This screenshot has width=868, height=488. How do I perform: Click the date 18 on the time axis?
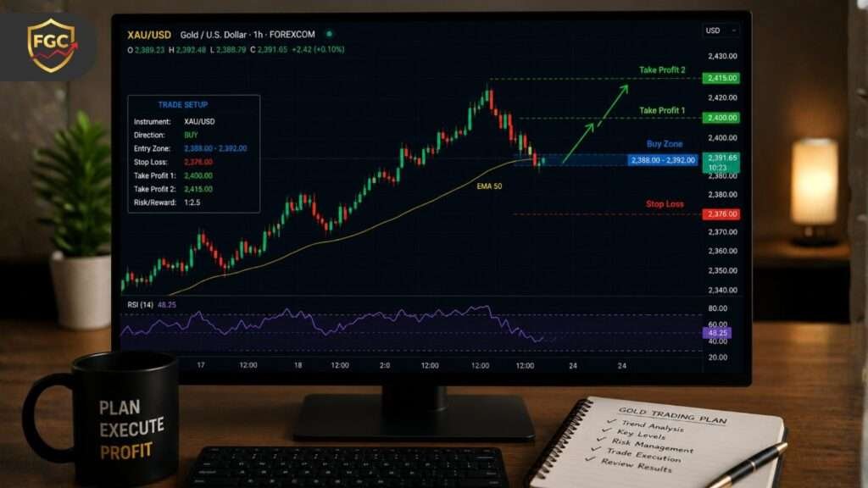(298, 365)
